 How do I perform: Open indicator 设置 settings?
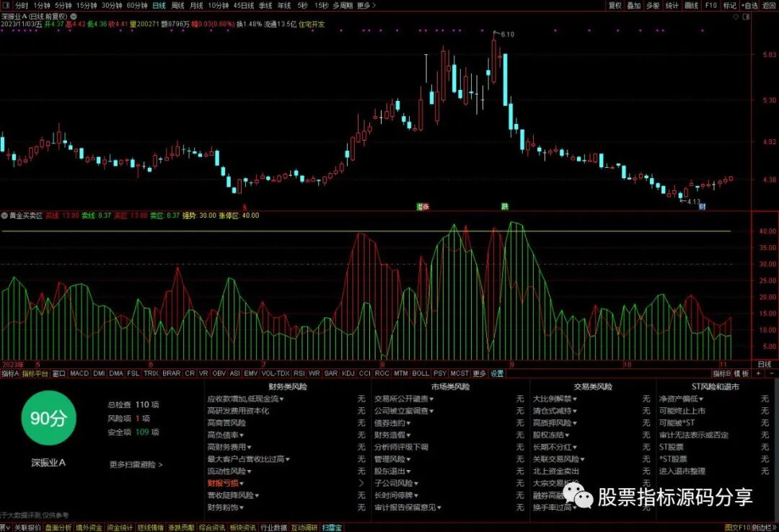pyautogui.click(x=497, y=373)
